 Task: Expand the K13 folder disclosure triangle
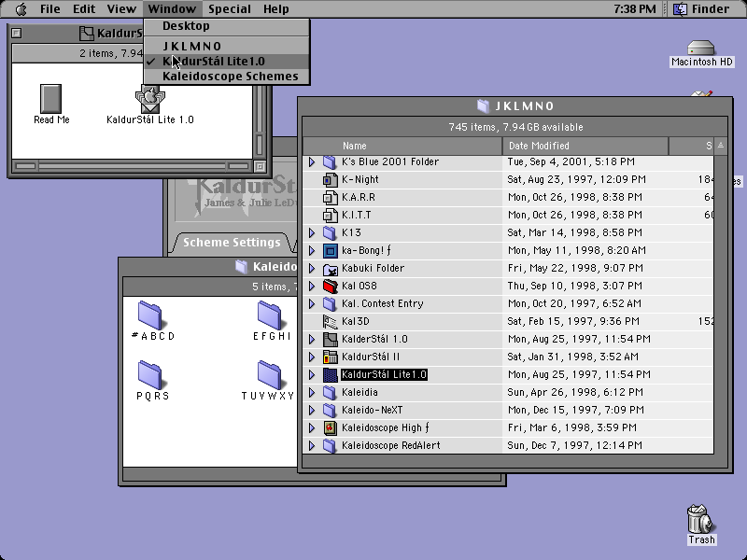coord(312,232)
